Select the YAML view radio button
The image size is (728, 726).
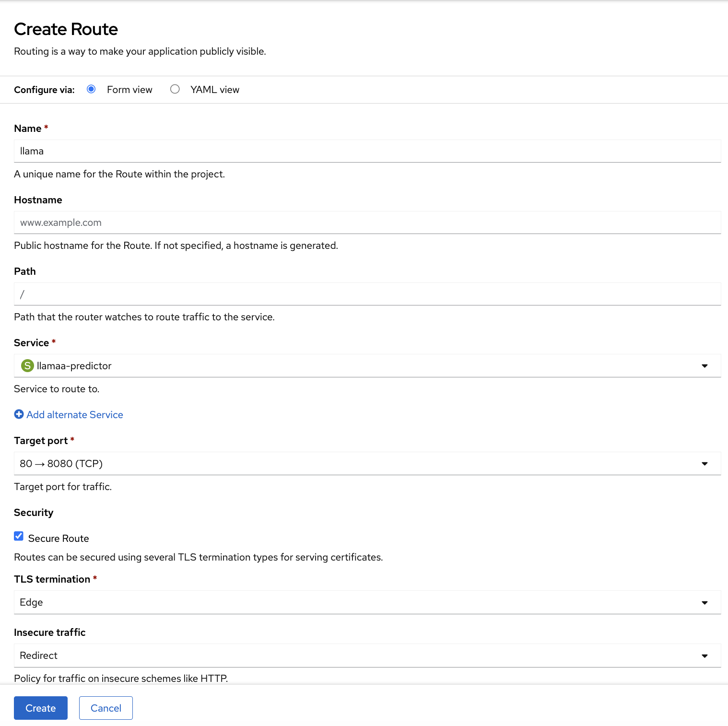click(x=175, y=89)
